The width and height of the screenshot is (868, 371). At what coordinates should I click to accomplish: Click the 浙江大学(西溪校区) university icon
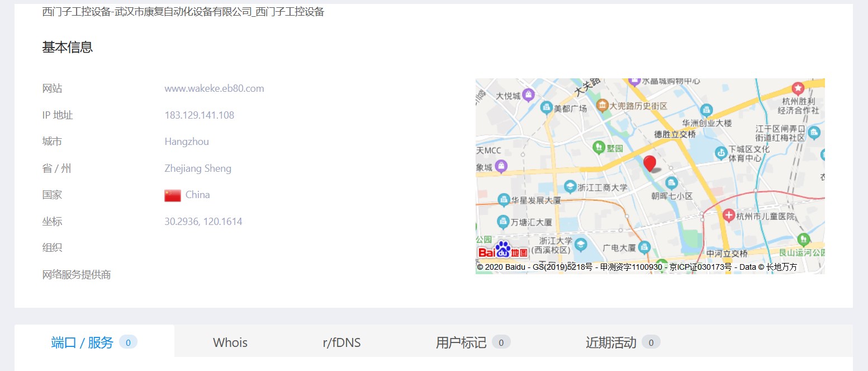click(581, 245)
